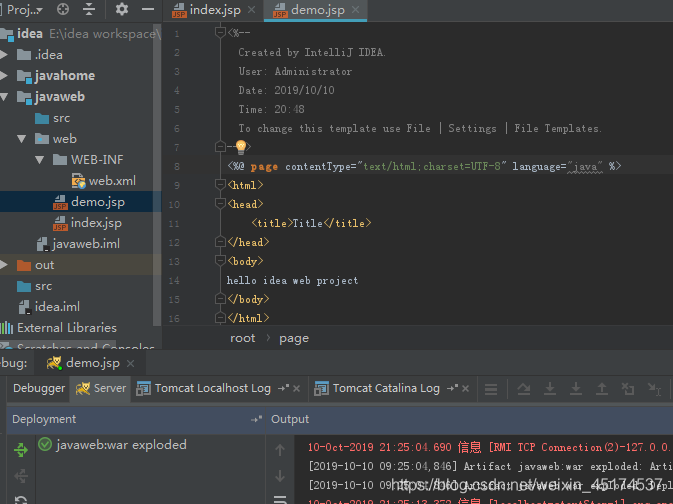This screenshot has width=673, height=504.
Task: Click the scroll down arrow in Output
Action: 280,476
